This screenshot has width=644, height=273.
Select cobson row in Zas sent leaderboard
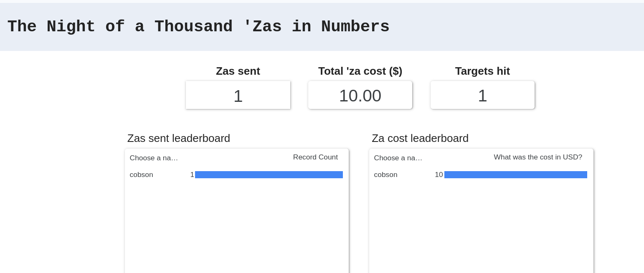point(142,175)
